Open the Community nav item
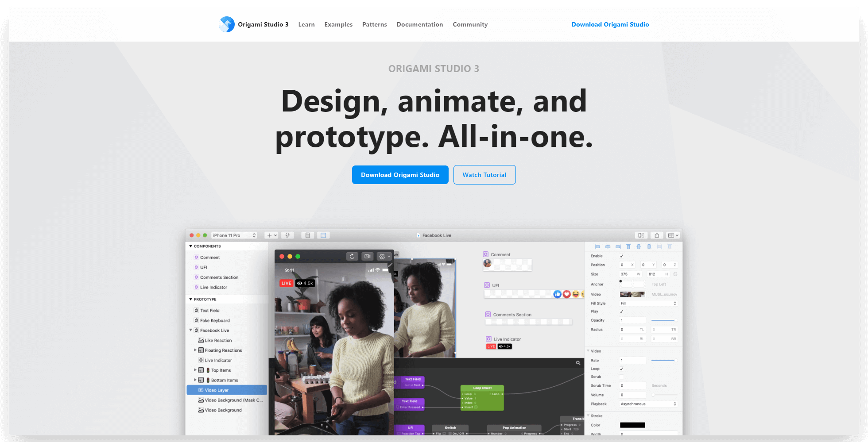The width and height of the screenshot is (868, 442). [470, 24]
